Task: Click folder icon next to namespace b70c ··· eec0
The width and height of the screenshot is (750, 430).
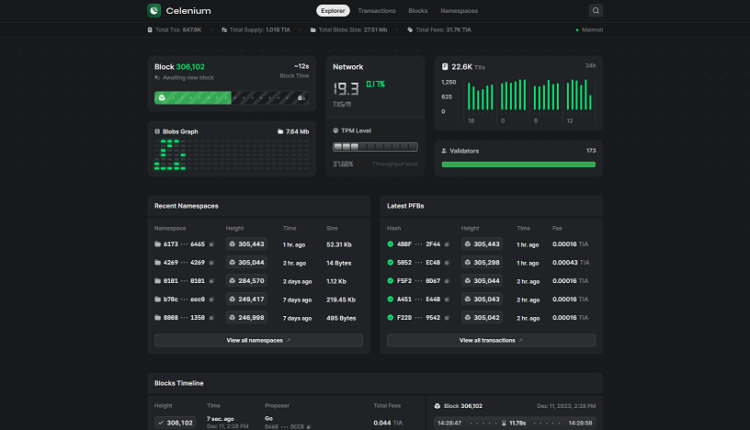Action: pos(157,299)
